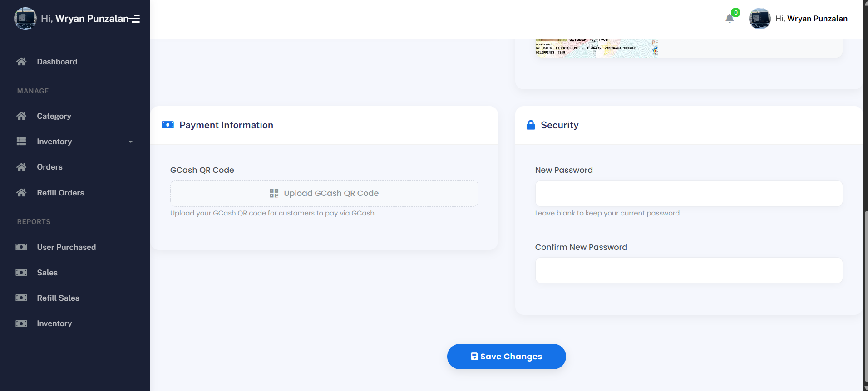Expand the Inventory dropdown arrow
Screen dimensions: 868x391
131,142
